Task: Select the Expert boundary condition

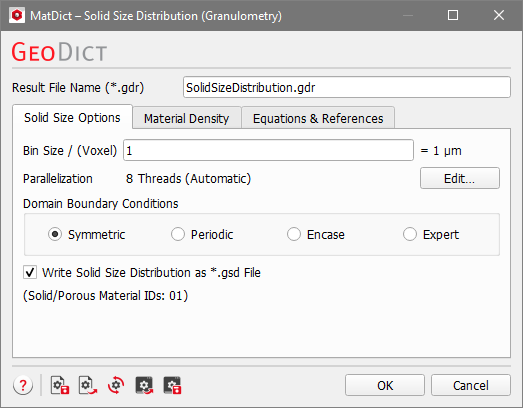Action: pos(410,234)
